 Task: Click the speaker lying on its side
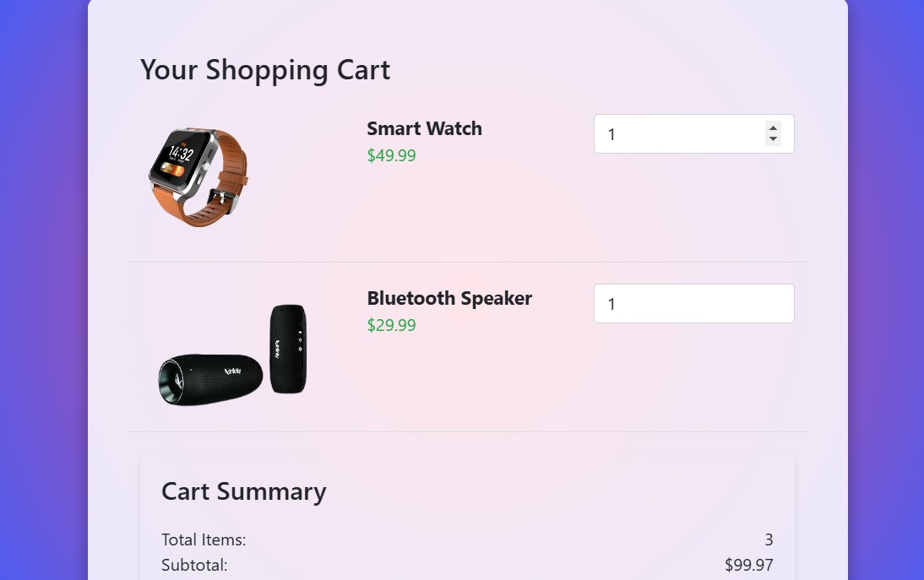pyautogui.click(x=209, y=379)
